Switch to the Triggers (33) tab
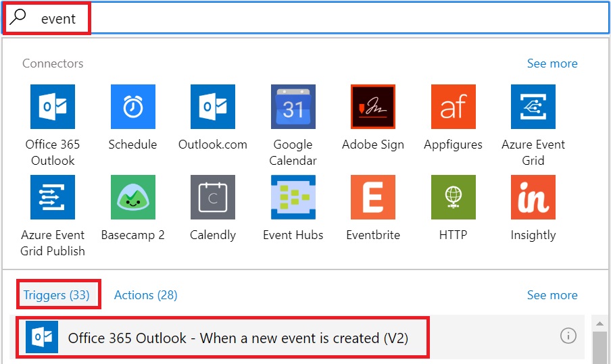The image size is (611, 364). tap(57, 295)
